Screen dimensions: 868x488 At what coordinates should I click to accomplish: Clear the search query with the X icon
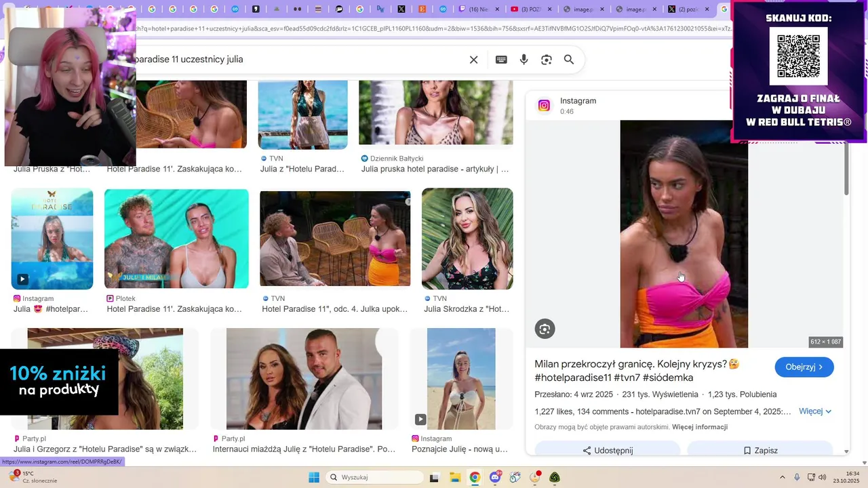(473, 60)
